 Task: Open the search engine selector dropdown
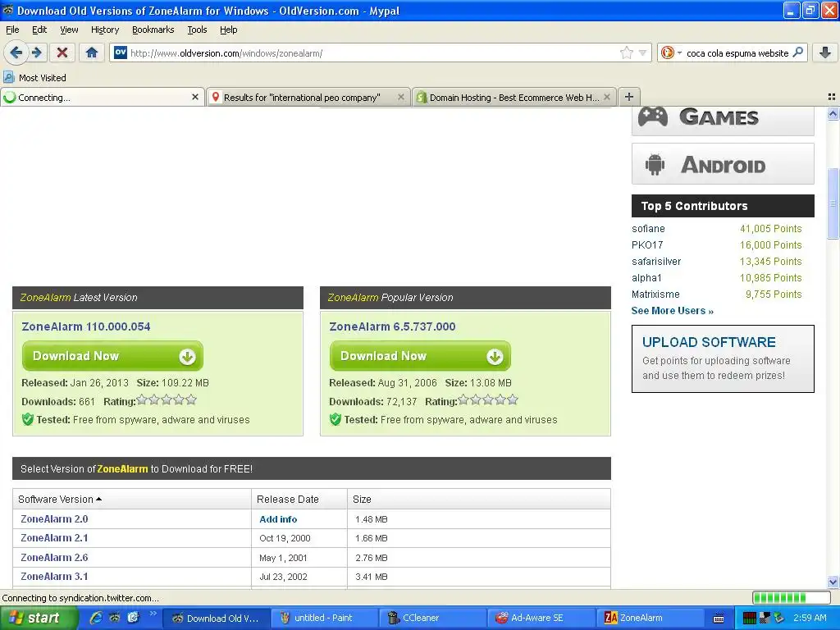[x=680, y=52]
